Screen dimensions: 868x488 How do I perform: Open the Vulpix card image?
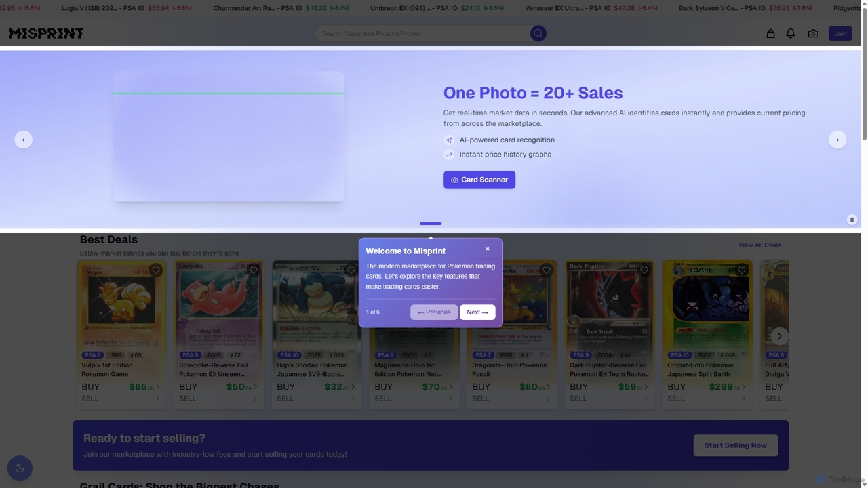(121, 305)
